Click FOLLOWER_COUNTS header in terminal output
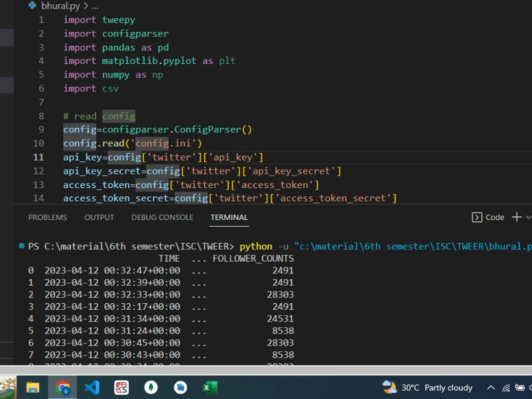532x399 pixels. tap(253, 259)
